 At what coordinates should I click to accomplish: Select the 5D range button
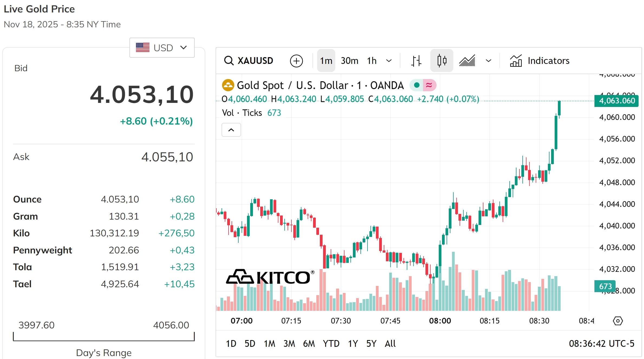pyautogui.click(x=250, y=343)
